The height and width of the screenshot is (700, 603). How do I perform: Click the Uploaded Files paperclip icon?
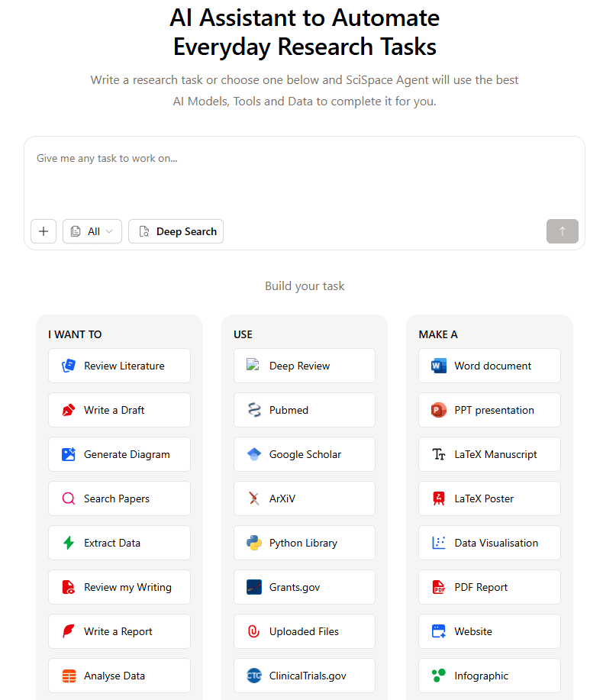click(x=254, y=631)
